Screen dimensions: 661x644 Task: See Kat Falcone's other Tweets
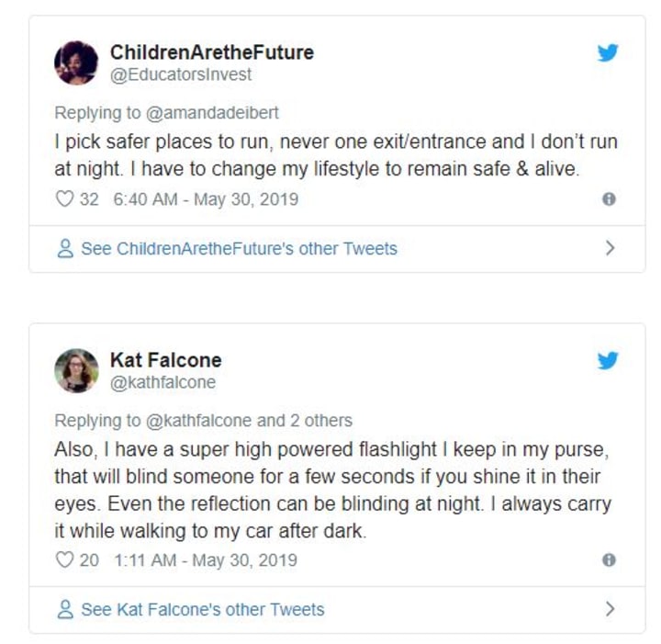(x=202, y=609)
